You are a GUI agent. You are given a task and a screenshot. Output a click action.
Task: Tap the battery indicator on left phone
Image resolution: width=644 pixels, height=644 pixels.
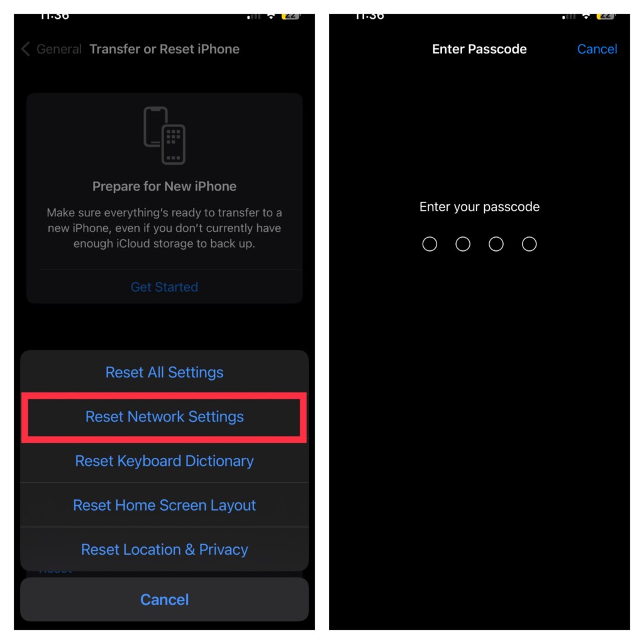pos(291,16)
